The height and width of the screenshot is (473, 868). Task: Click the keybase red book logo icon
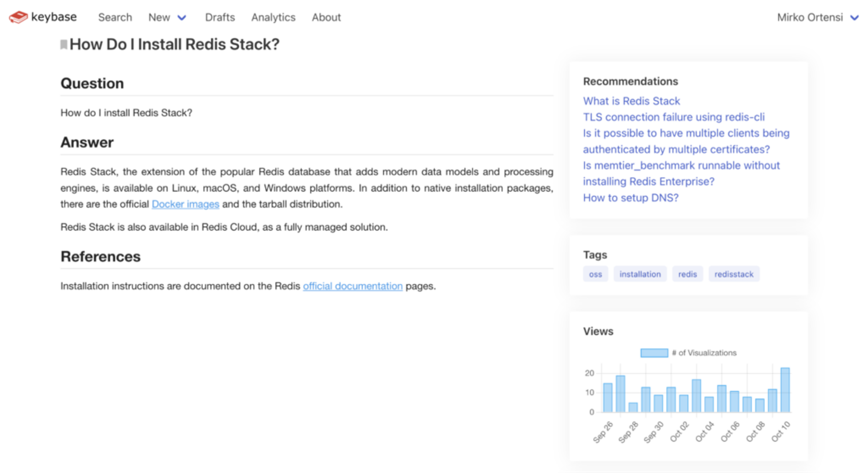point(18,17)
